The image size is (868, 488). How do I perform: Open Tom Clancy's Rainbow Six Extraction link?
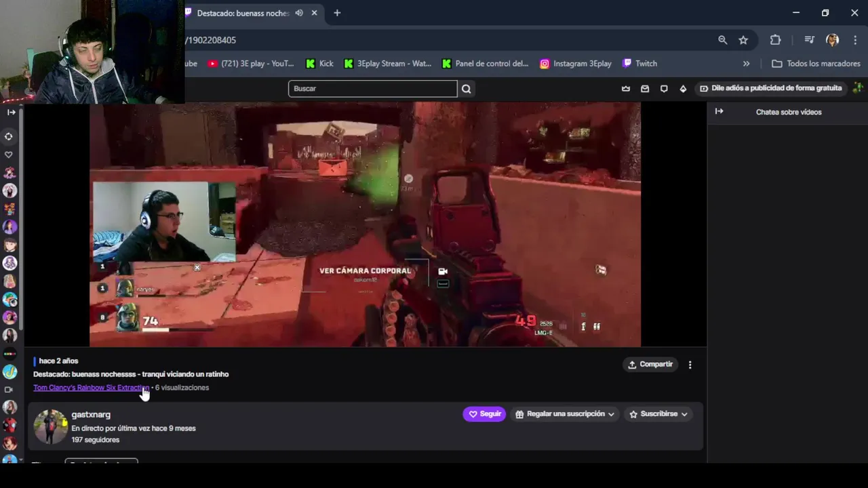(91, 388)
